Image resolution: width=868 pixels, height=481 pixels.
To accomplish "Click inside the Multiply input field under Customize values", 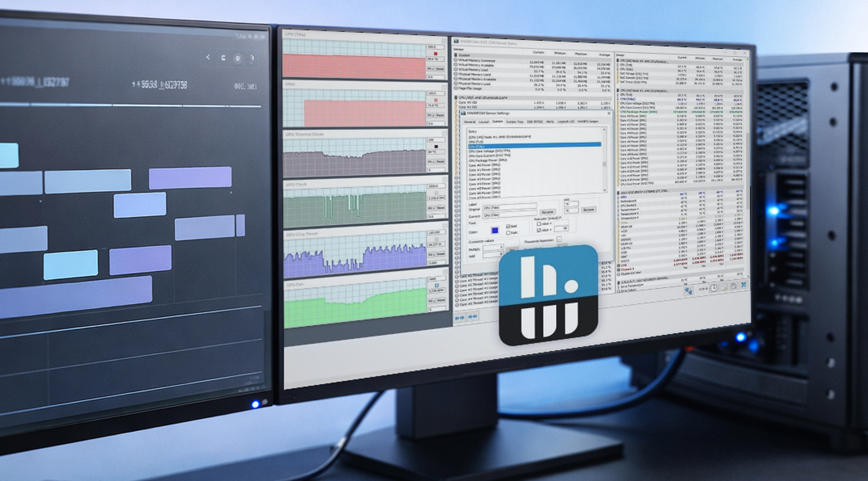I will pos(493,247).
